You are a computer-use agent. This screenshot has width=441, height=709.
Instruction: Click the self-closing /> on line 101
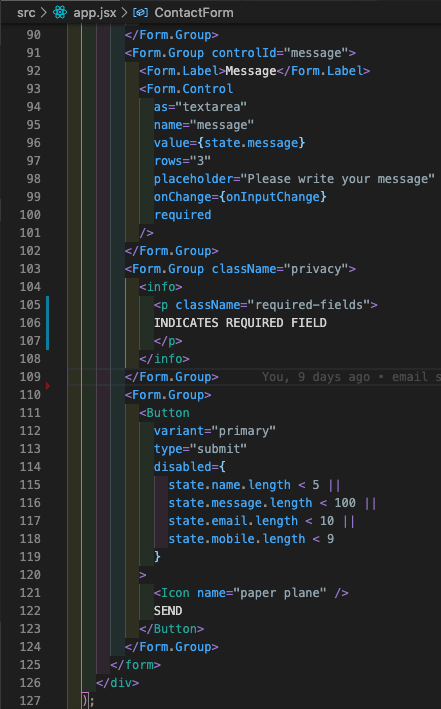tap(147, 233)
